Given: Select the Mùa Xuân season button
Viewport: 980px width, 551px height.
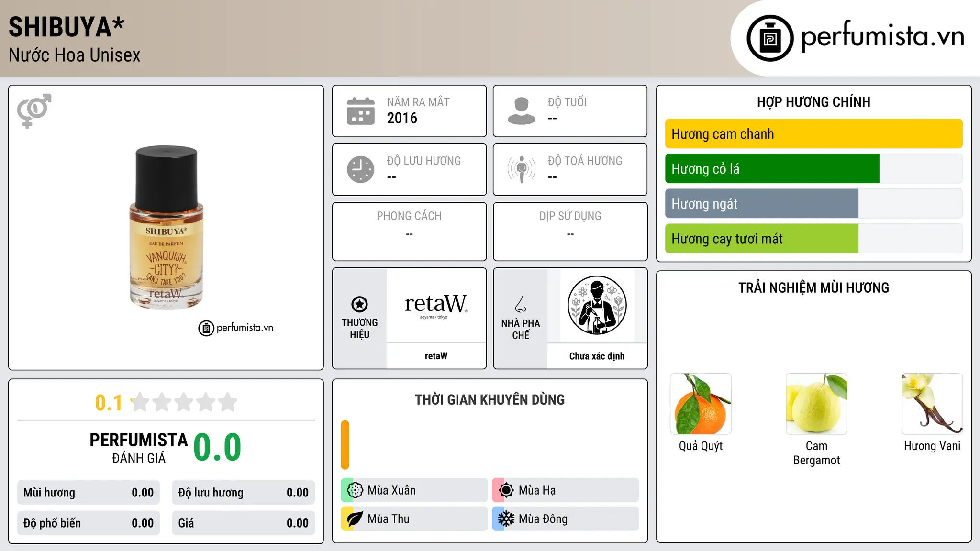Looking at the screenshot, I should [414, 490].
